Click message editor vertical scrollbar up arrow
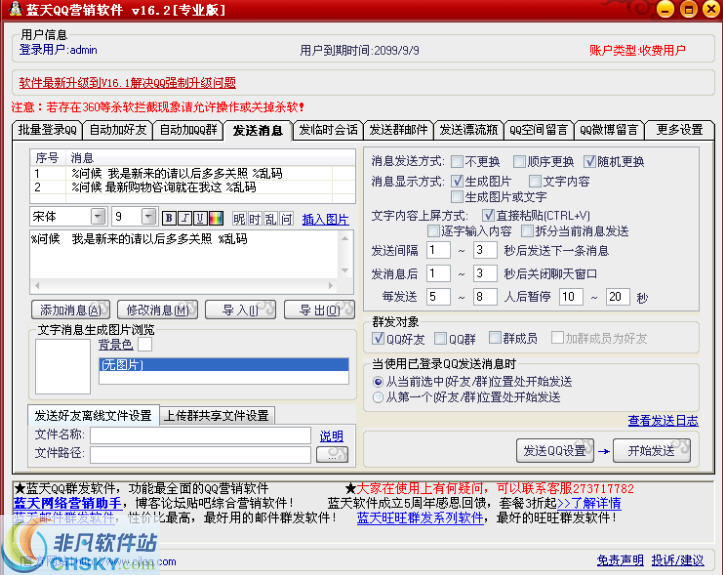This screenshot has height=575, width=723. 345,238
